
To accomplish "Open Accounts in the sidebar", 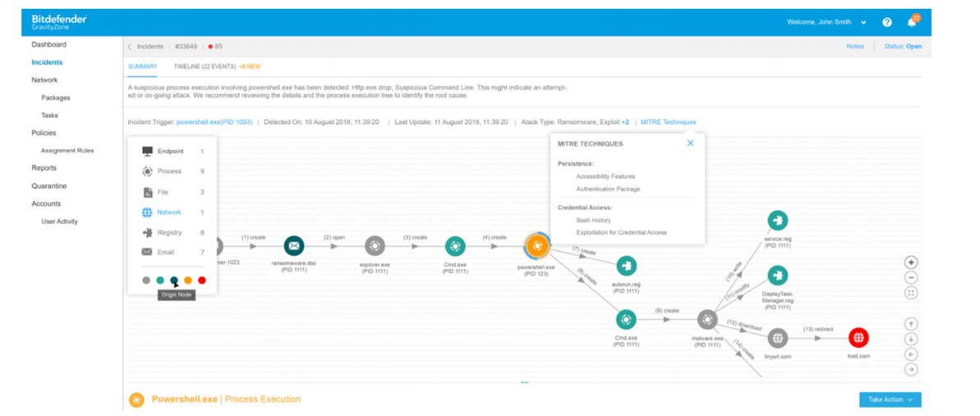I will tap(46, 203).
